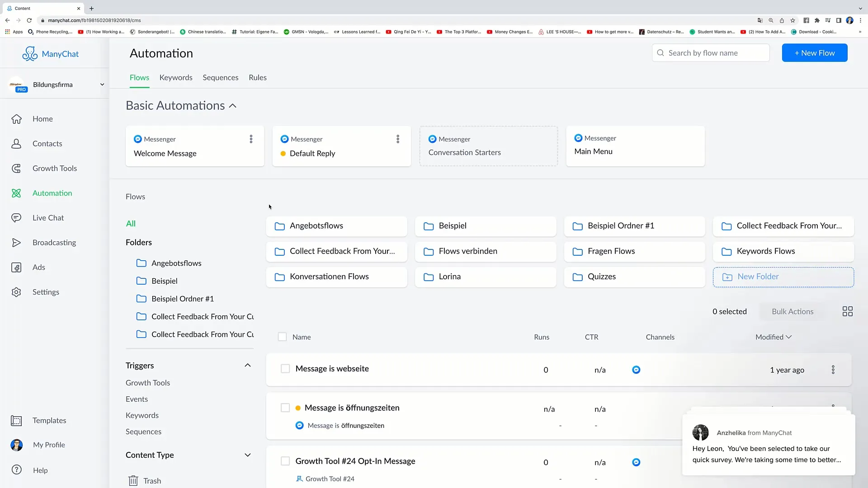
Task: Click the Live Chat sidebar icon
Action: (16, 217)
